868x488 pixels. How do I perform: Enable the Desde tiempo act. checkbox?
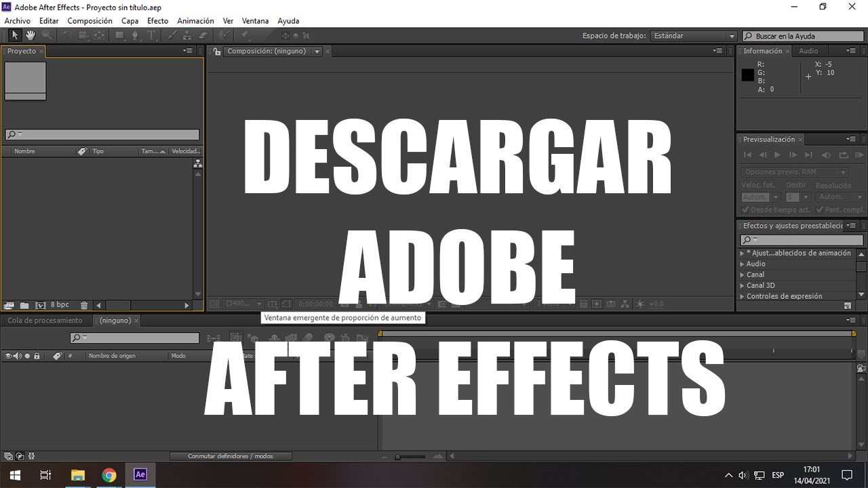click(x=745, y=209)
